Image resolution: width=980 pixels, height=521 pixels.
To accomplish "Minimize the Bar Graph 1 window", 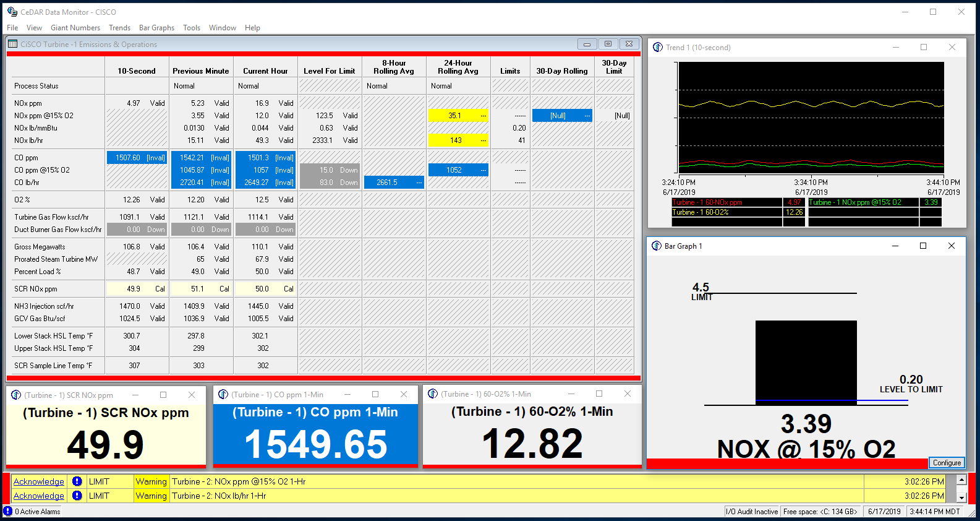I will pyautogui.click(x=895, y=246).
